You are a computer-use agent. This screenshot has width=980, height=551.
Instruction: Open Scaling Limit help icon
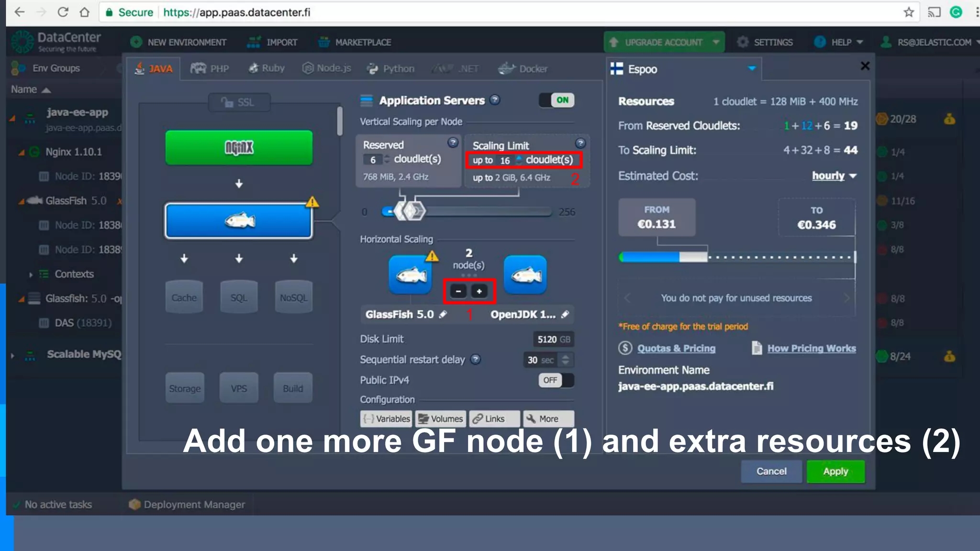[580, 143]
